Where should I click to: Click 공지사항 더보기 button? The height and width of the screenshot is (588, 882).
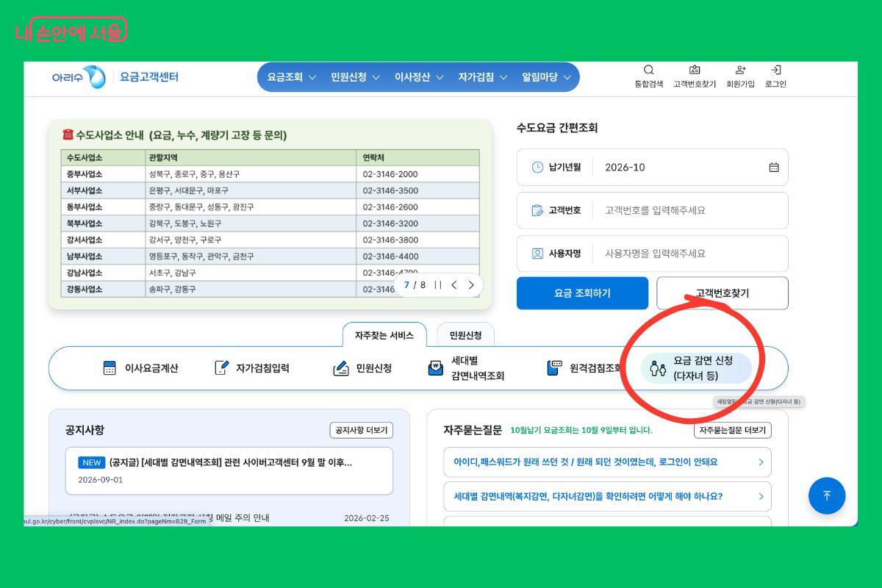coord(362,430)
